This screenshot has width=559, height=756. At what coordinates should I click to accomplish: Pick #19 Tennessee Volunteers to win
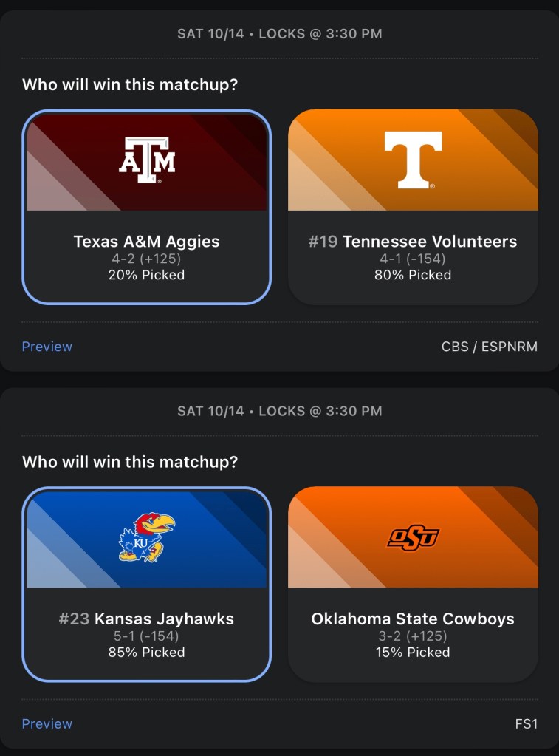413,242
